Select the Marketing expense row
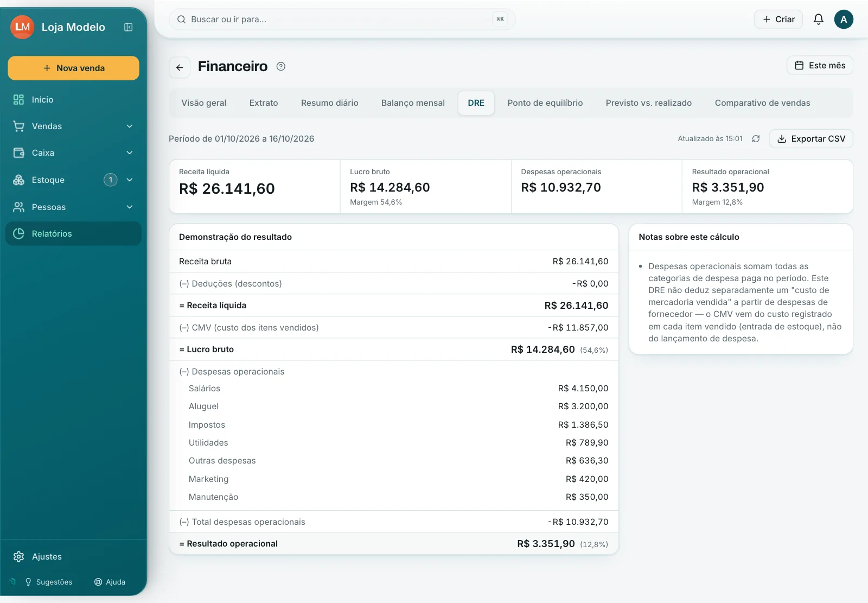This screenshot has width=868, height=603. pos(394,479)
